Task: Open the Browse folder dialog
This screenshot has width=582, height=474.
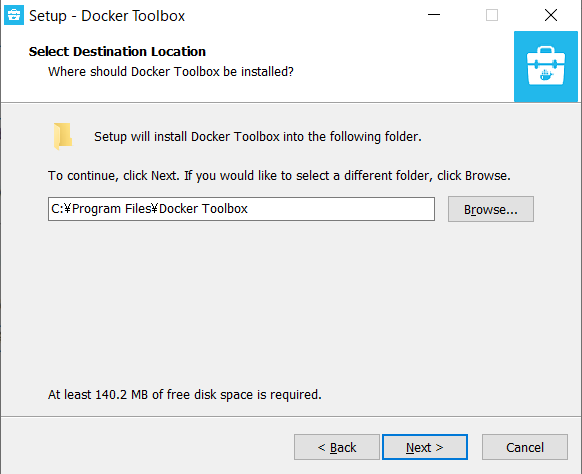Action: [x=491, y=209]
